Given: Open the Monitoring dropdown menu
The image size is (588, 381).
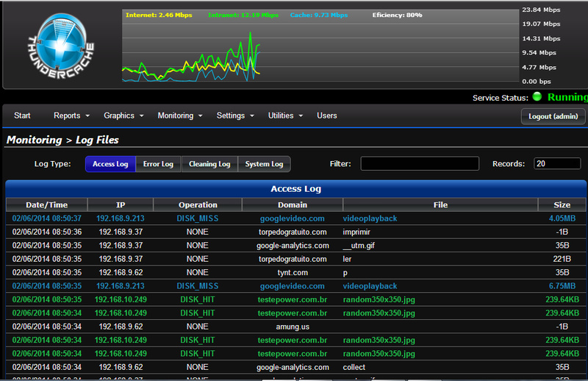Looking at the screenshot, I should tap(180, 115).
